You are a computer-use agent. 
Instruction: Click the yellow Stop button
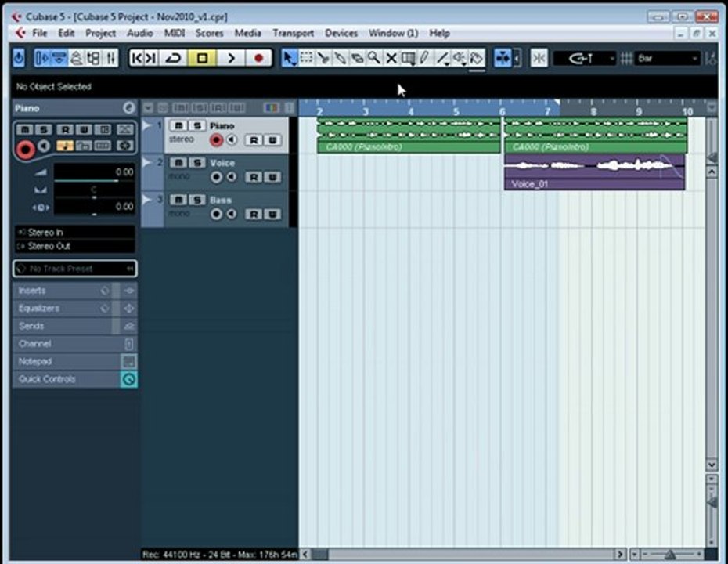pyautogui.click(x=202, y=58)
